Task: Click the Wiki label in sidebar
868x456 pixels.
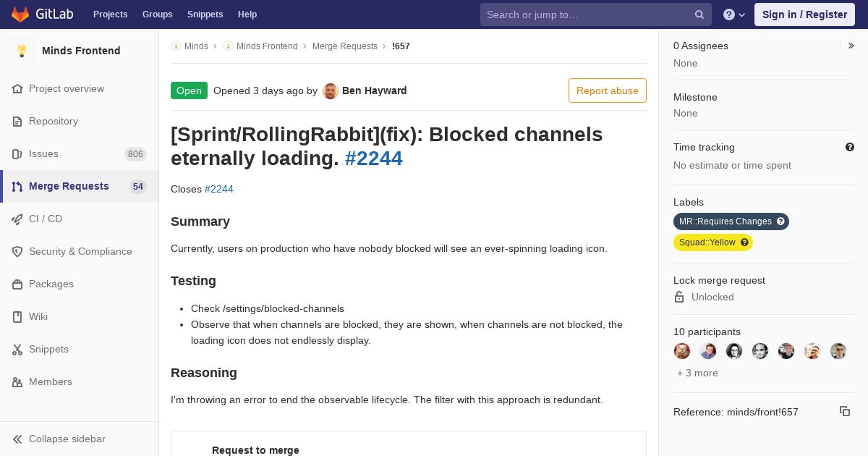Action: point(38,316)
